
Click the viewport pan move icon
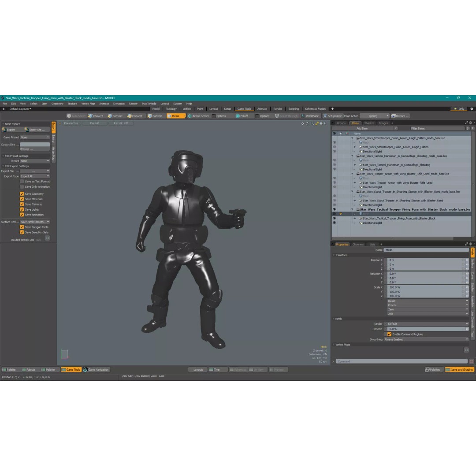click(x=302, y=123)
